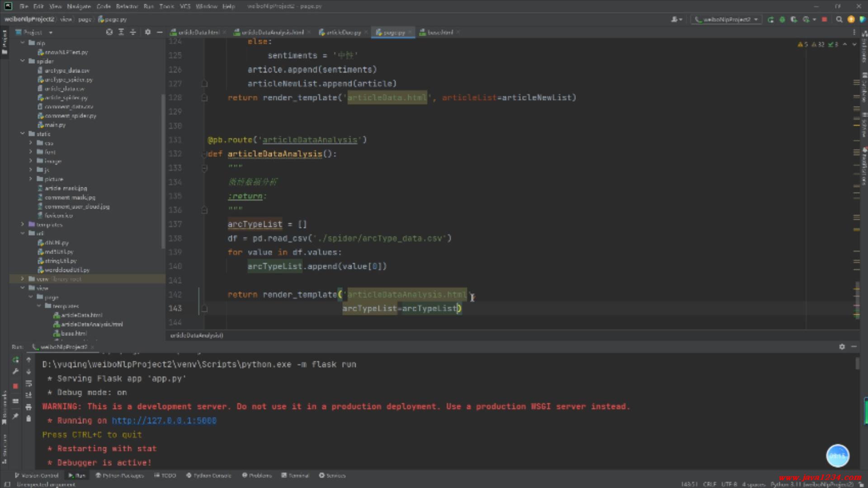Collapse the spider folder in project tree
This screenshot has width=868, height=488.
click(23, 61)
